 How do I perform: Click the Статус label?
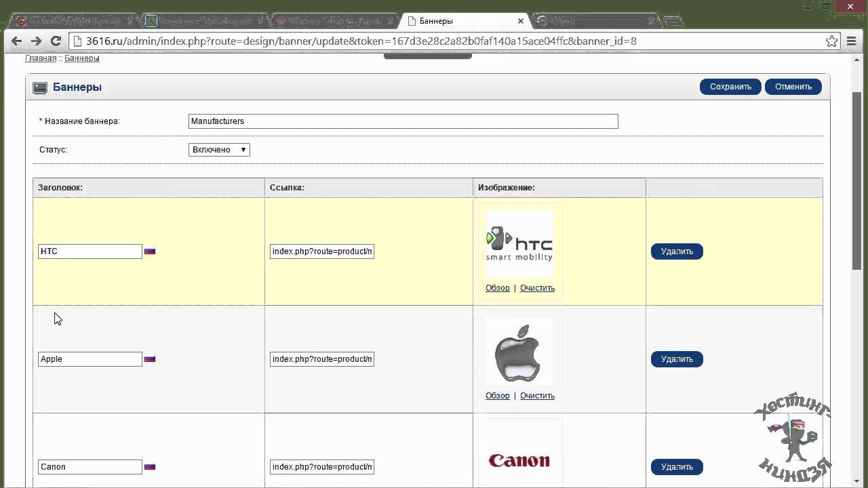[x=53, y=150]
